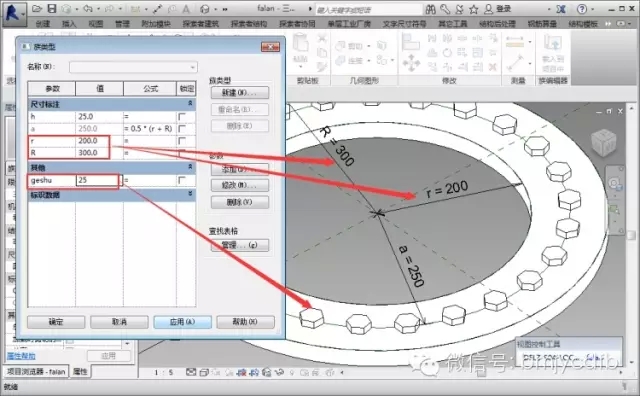
Task: Collapse the 尺寸标注 parameter group
Action: [x=190, y=104]
